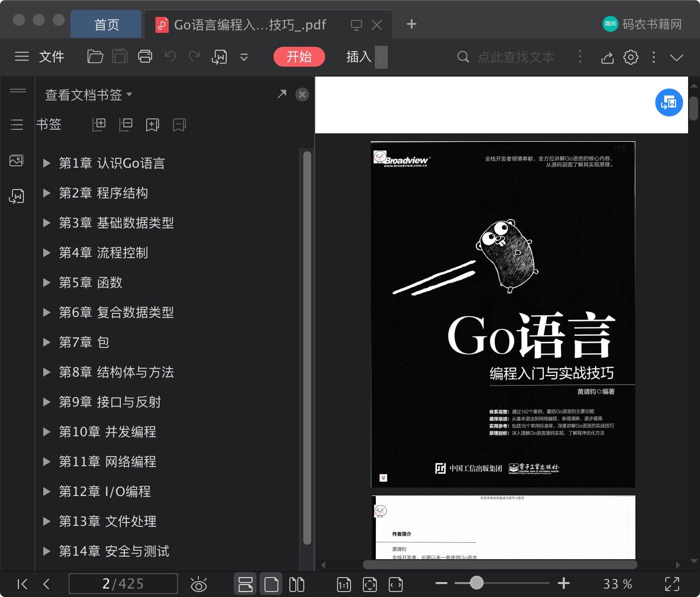Screen dimensions: 700x597
Task: Open bookmark 第14章 安全与测试
Action: point(114,551)
